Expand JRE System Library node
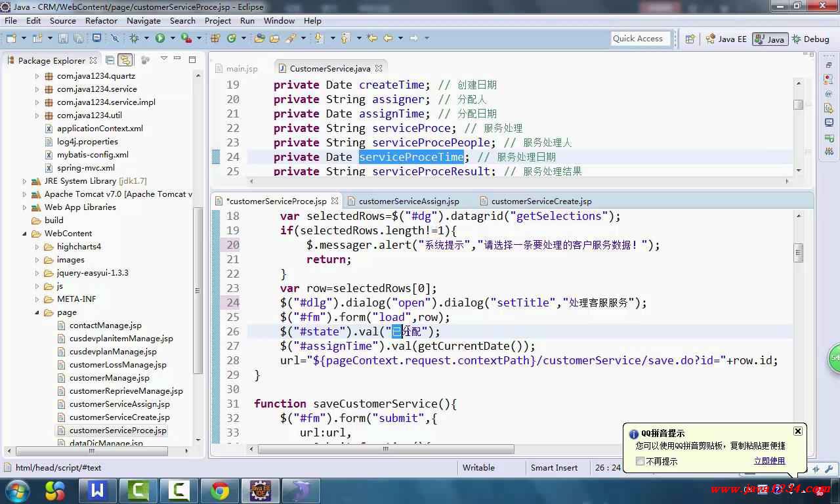The height and width of the screenshot is (504, 840). tap(25, 181)
